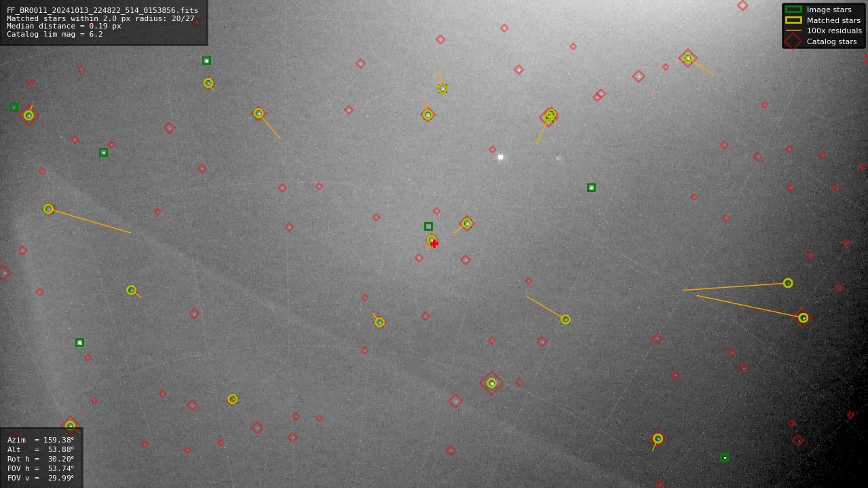Click the 'Catalog lim mag = 6.2' line

coord(55,34)
